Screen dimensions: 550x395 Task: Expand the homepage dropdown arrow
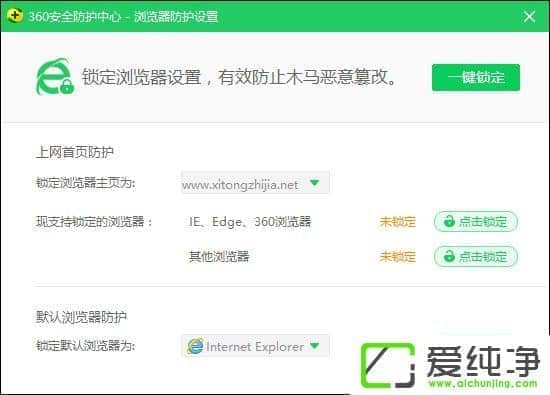(x=315, y=183)
